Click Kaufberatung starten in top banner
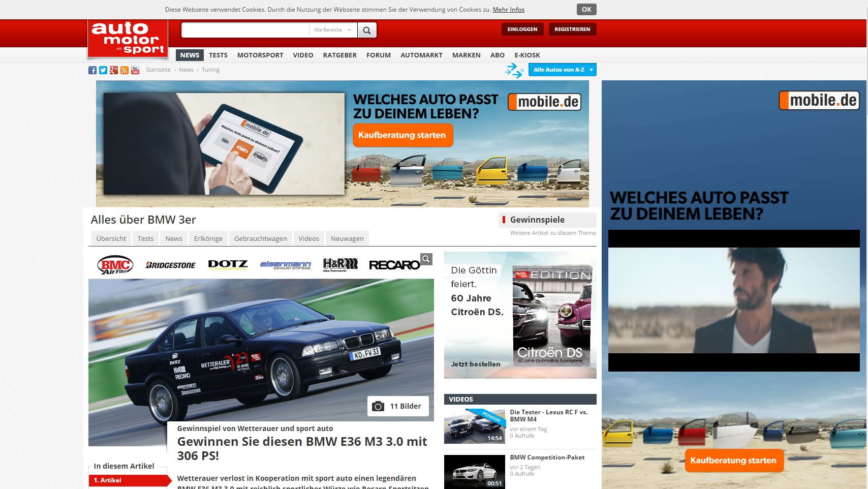Screen dimensions: 868x489 point(402,135)
